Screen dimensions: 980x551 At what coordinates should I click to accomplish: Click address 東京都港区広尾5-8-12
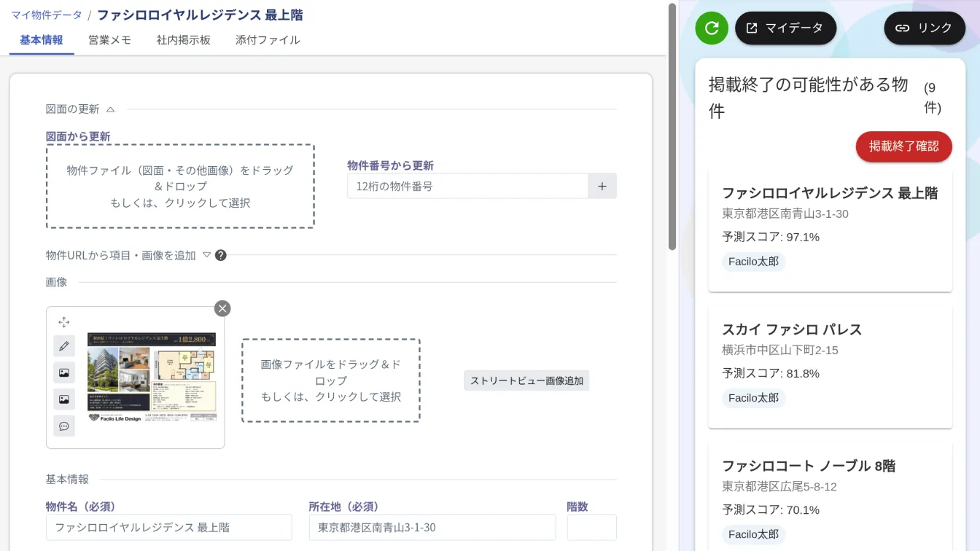click(779, 486)
